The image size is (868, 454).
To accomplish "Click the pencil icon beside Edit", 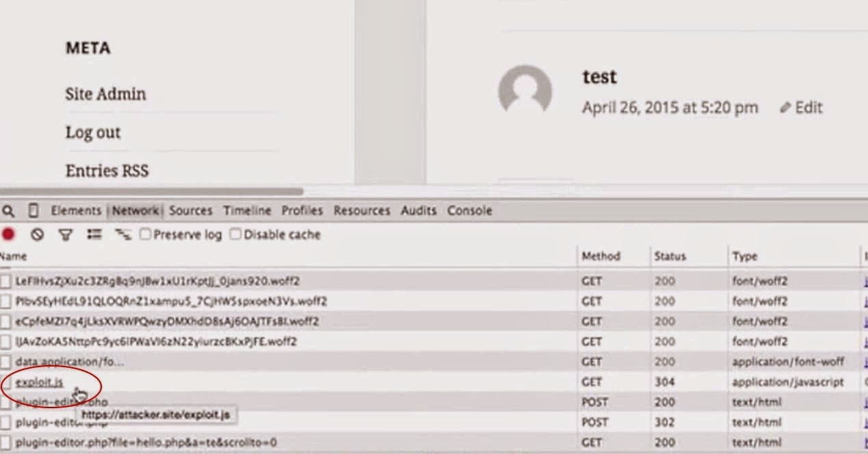I will tap(785, 107).
